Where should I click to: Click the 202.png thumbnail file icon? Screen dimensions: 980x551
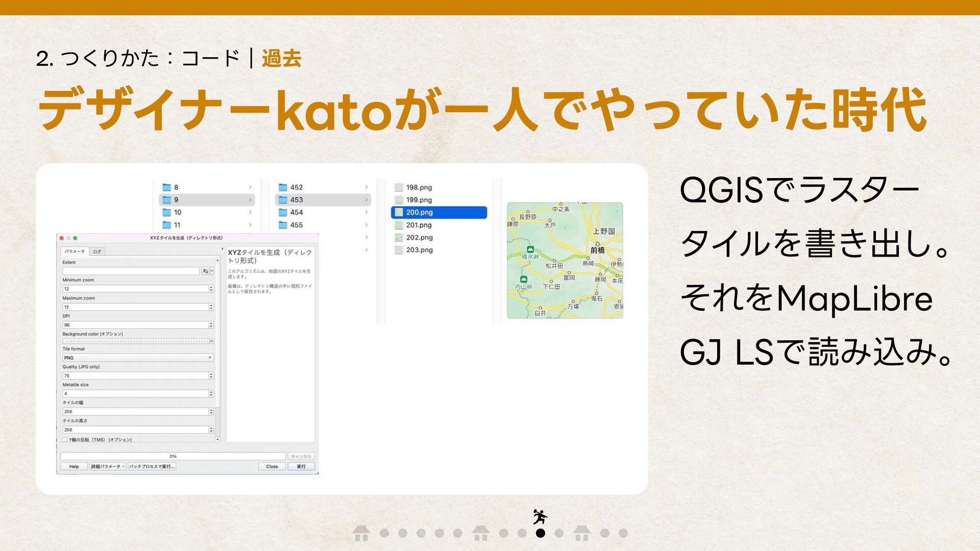pyautogui.click(x=399, y=237)
